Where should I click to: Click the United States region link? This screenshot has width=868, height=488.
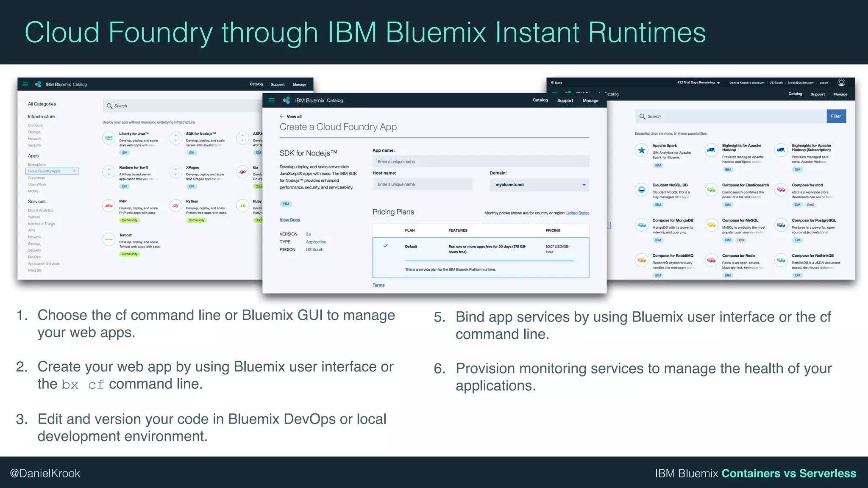tap(578, 213)
